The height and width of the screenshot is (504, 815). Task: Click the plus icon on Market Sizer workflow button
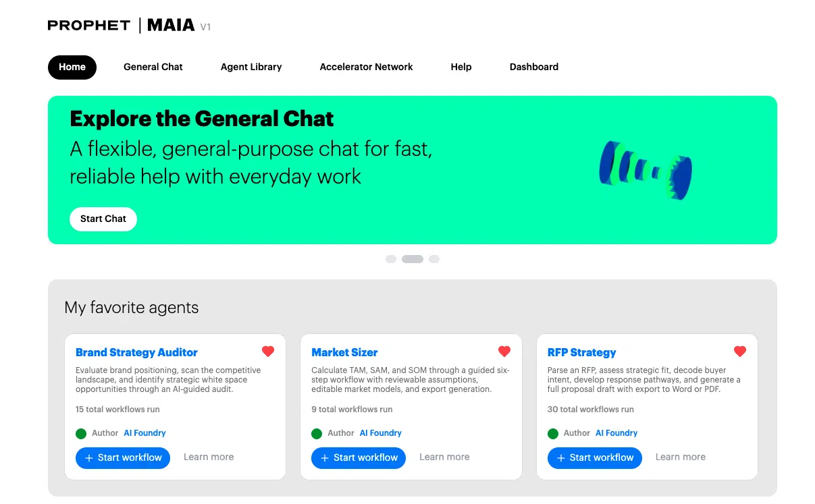(x=325, y=457)
